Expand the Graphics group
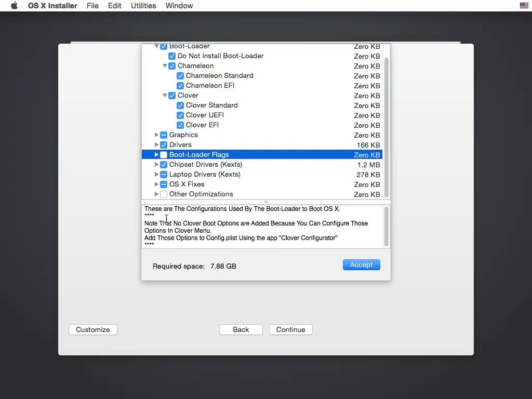The height and width of the screenshot is (399, 532). pyautogui.click(x=156, y=135)
